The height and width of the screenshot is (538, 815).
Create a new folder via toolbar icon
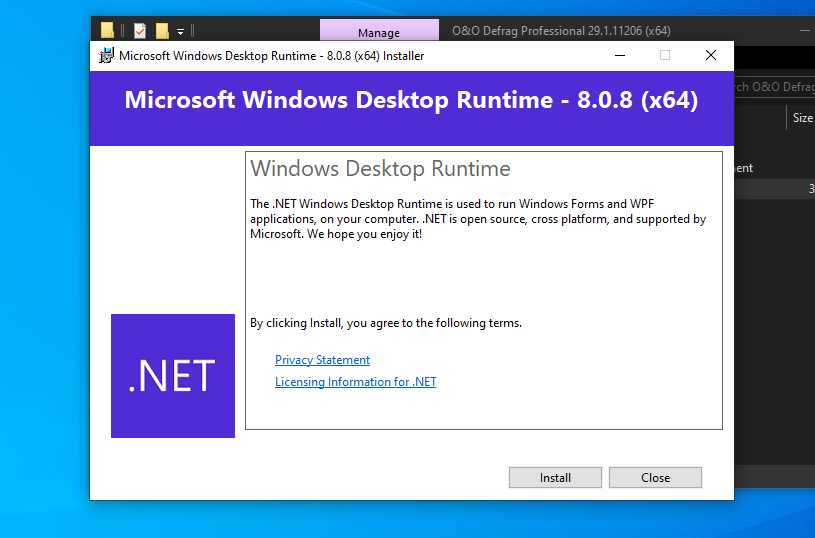pyautogui.click(x=162, y=31)
